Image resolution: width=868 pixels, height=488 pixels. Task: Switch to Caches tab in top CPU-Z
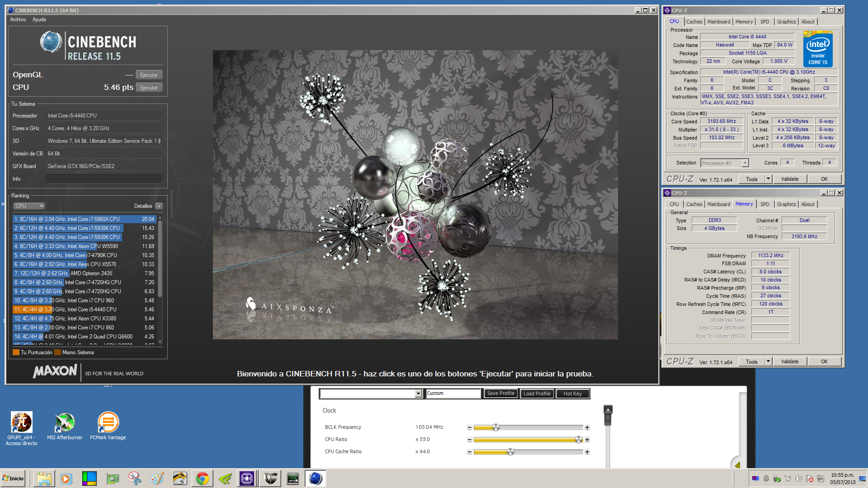[x=694, y=22]
